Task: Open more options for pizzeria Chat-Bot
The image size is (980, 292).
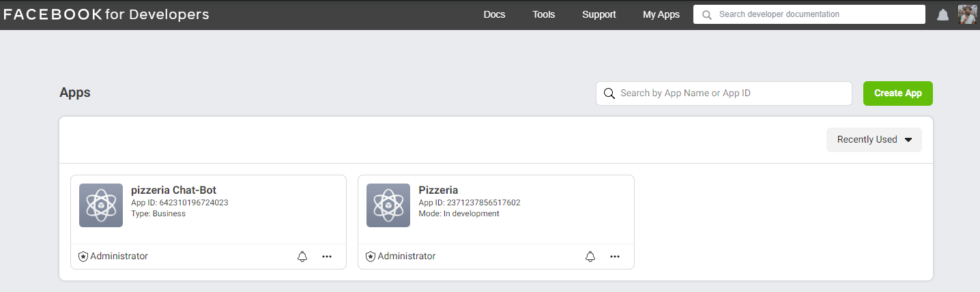Action: (x=327, y=257)
